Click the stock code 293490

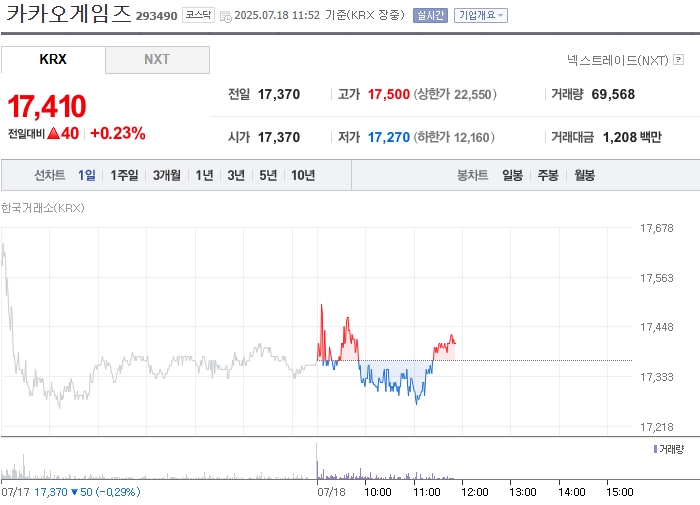[156, 16]
